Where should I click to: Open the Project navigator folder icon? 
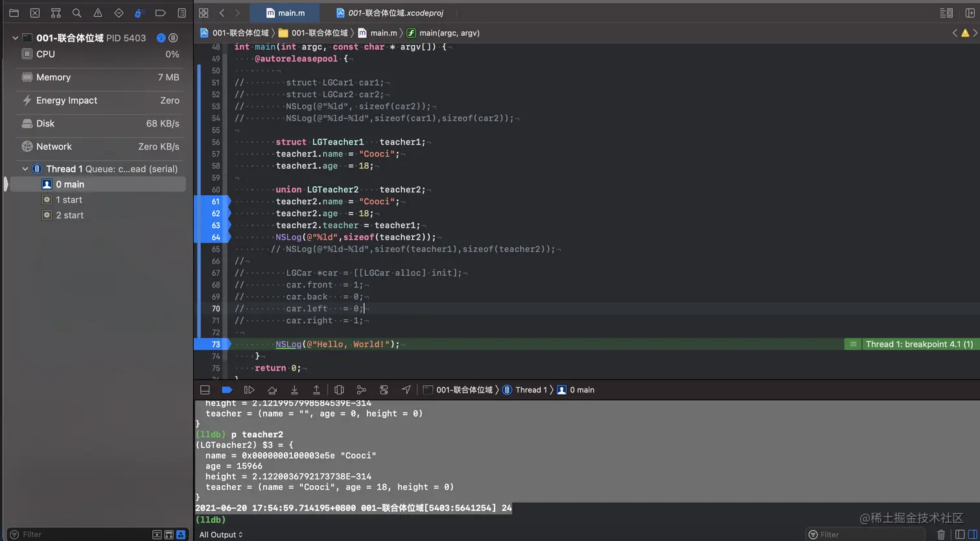coord(14,13)
